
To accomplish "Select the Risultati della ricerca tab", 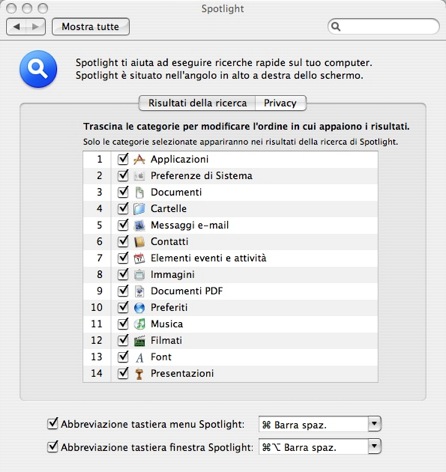I will point(197,103).
